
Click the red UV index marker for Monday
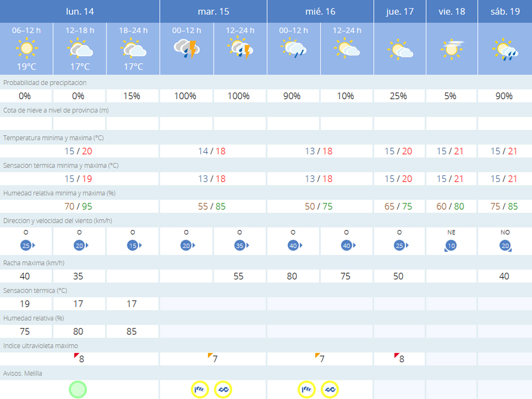click(76, 355)
